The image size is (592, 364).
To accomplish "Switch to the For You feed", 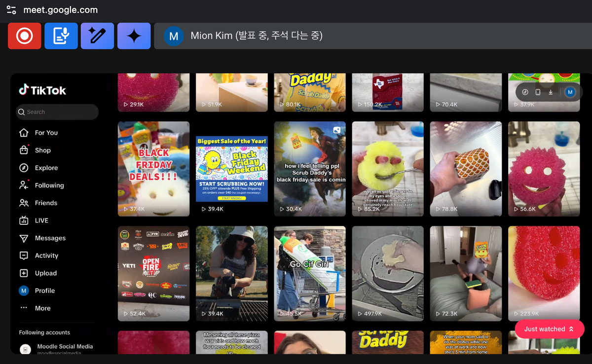I will 46,132.
